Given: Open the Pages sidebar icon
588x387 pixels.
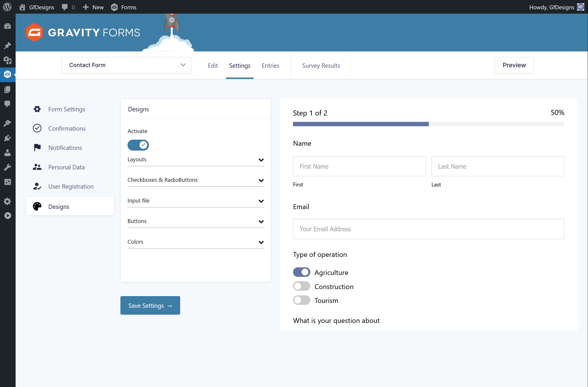Looking at the screenshot, I should [x=8, y=89].
